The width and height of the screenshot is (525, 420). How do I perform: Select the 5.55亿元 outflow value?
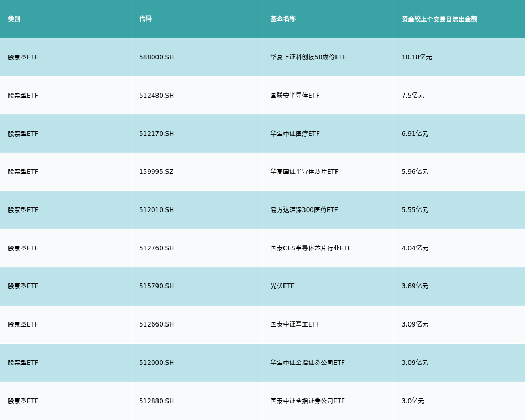click(x=415, y=210)
